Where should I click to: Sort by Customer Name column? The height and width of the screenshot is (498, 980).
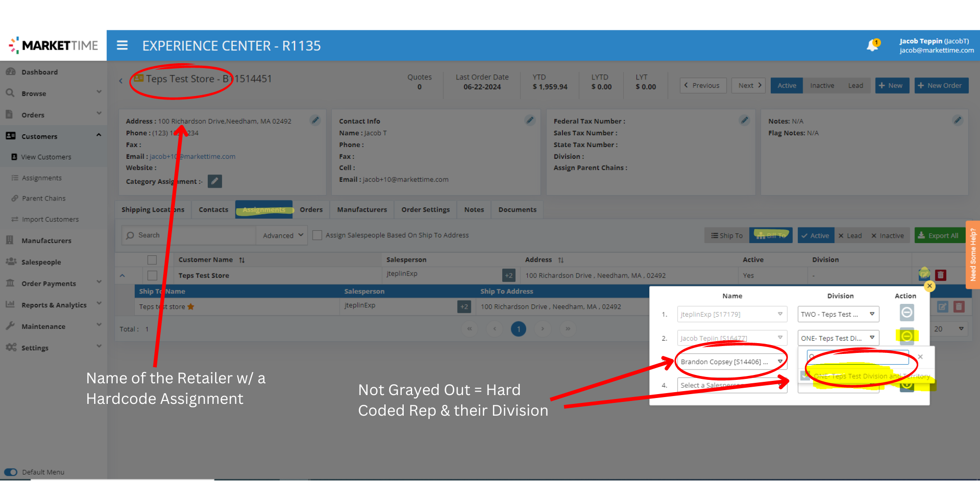point(242,260)
